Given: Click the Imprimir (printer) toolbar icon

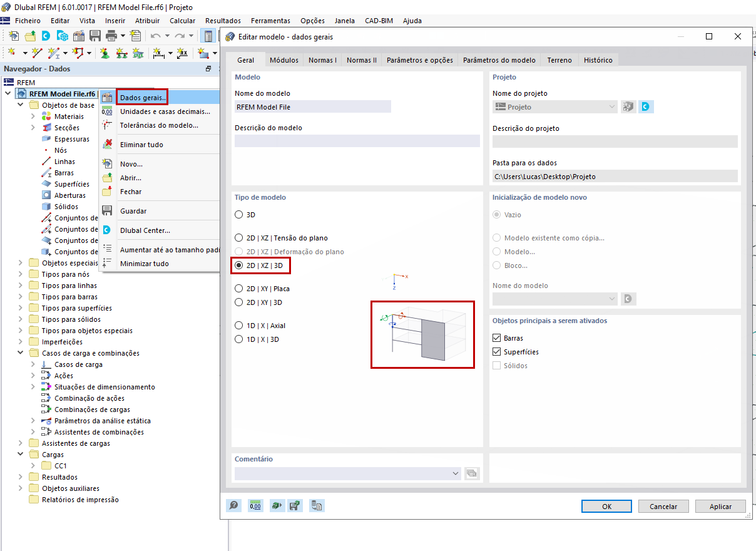Looking at the screenshot, I should tap(111, 36).
